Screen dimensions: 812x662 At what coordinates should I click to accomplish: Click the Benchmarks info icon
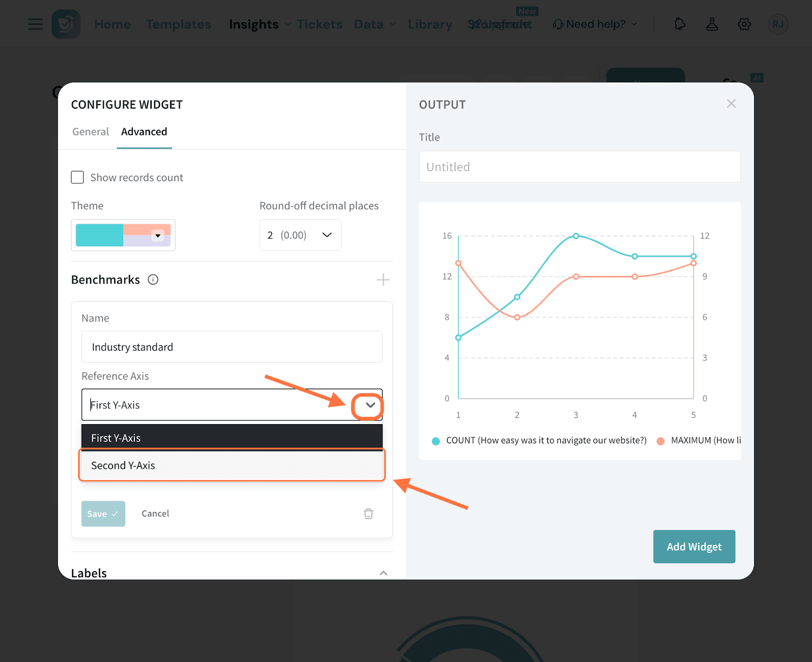153,280
